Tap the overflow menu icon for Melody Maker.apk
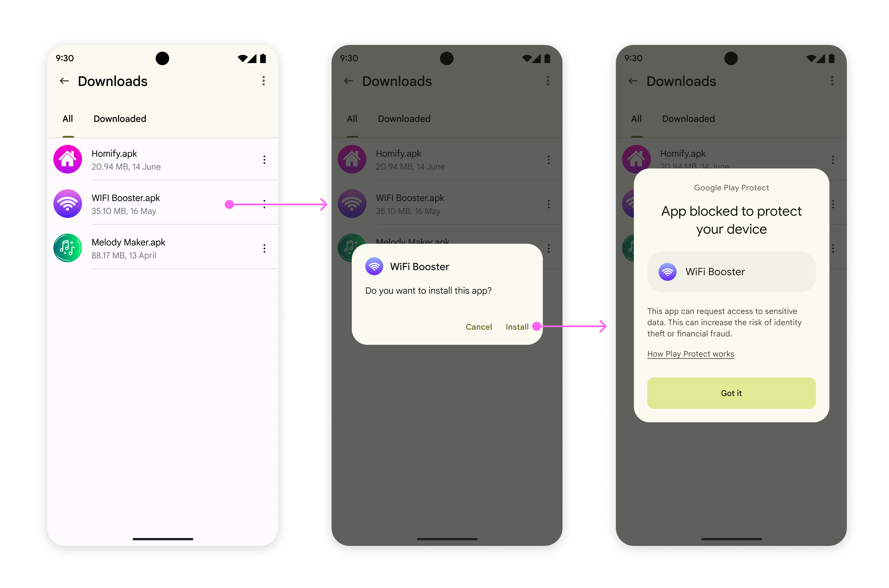The width and height of the screenshot is (889, 588). (264, 249)
